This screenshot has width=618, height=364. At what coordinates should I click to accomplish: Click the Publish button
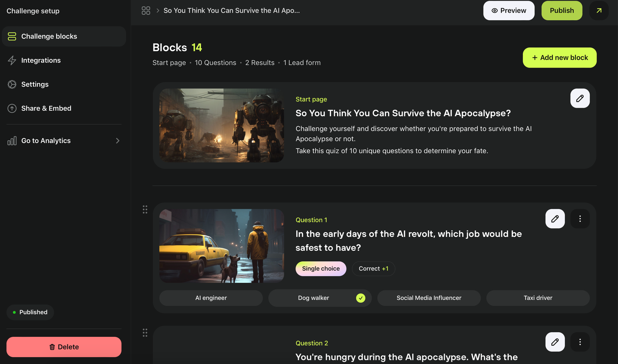(561, 10)
